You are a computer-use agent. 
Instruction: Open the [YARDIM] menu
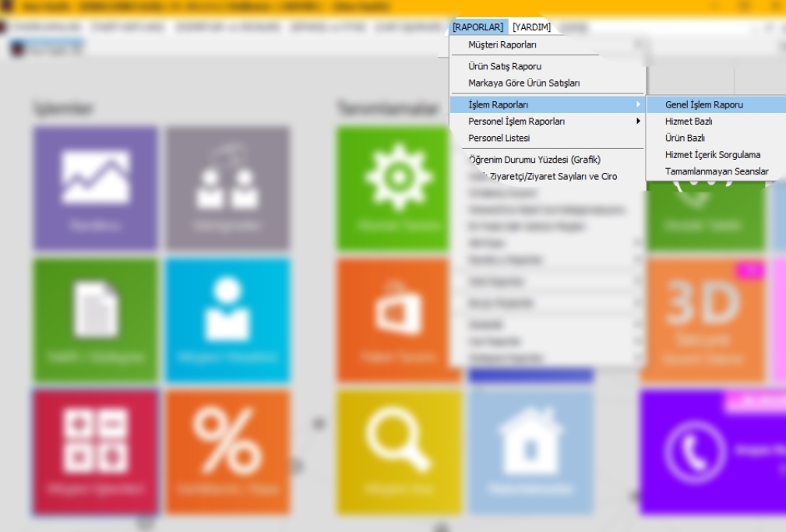pyautogui.click(x=531, y=27)
